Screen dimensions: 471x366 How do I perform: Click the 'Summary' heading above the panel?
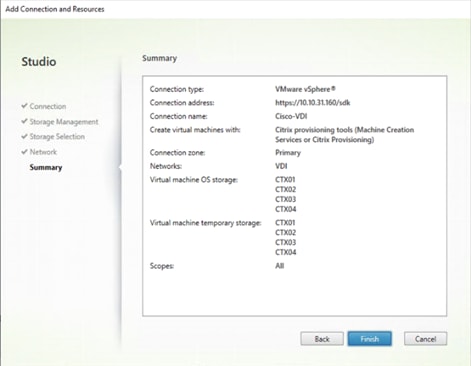159,58
